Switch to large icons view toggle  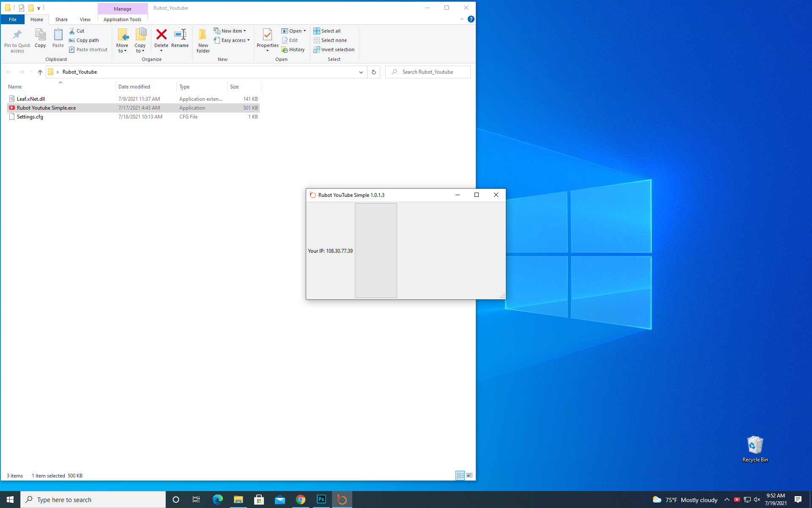click(x=469, y=475)
